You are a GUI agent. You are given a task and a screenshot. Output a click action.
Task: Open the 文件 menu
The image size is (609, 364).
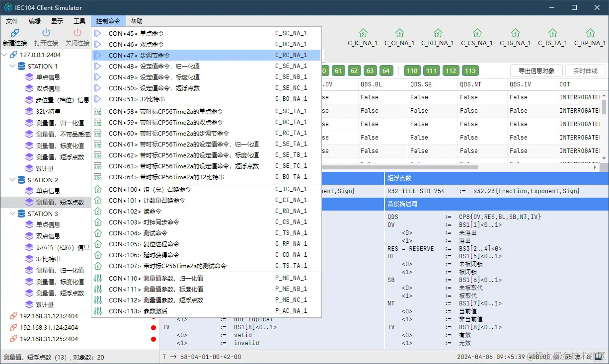[x=12, y=21]
